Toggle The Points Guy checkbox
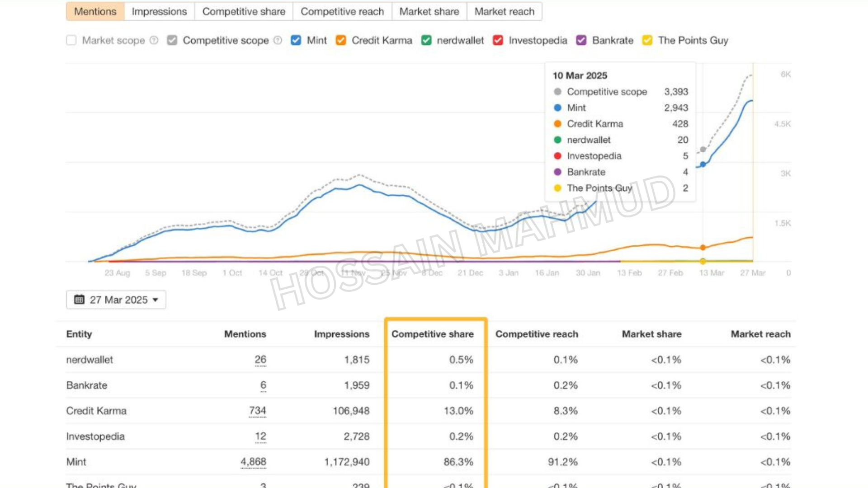Viewport: 868px width, 488px height. 647,40
